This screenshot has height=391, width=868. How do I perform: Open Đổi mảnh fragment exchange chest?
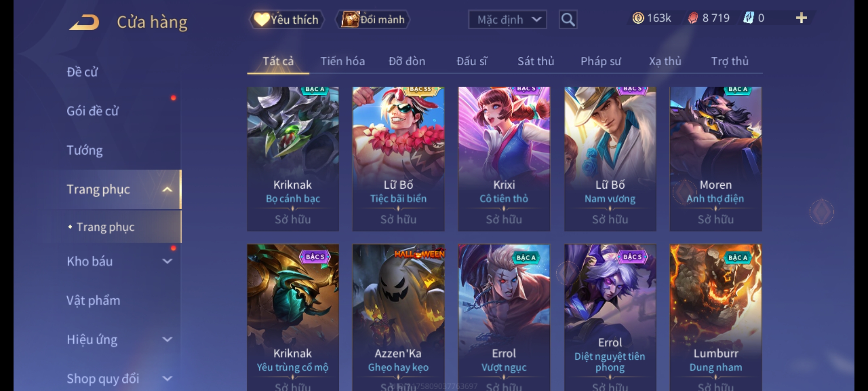point(373,20)
